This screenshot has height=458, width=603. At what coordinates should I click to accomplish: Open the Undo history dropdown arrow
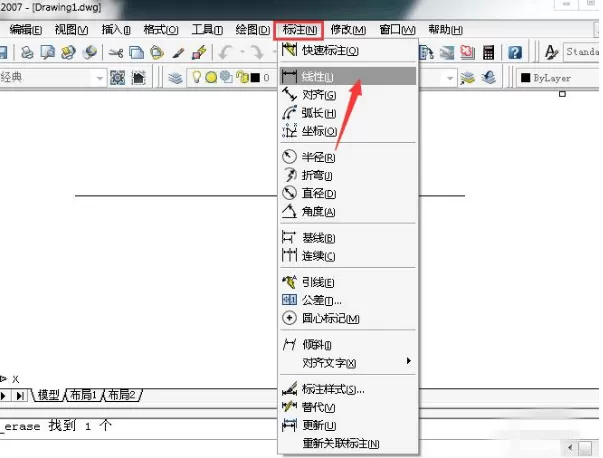[x=243, y=52]
